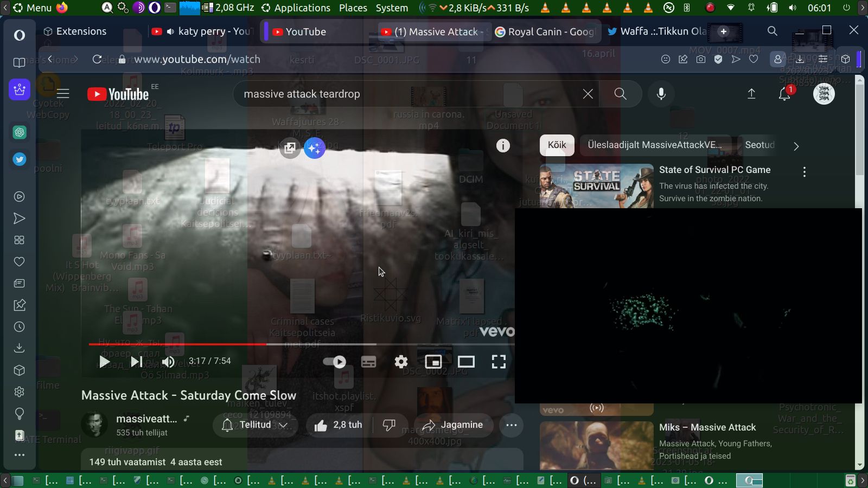Open a new tab with plus button
The height and width of the screenshot is (488, 868).
[x=724, y=31]
